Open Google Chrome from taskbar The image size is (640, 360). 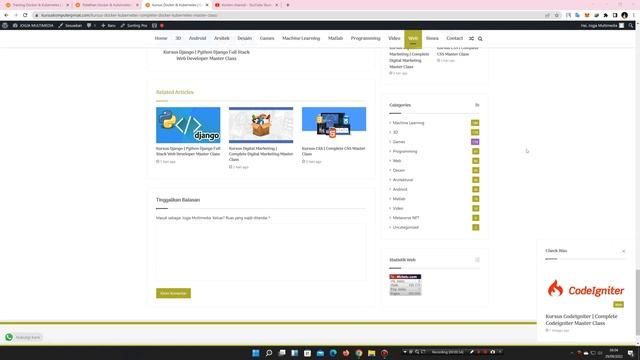pos(359,353)
